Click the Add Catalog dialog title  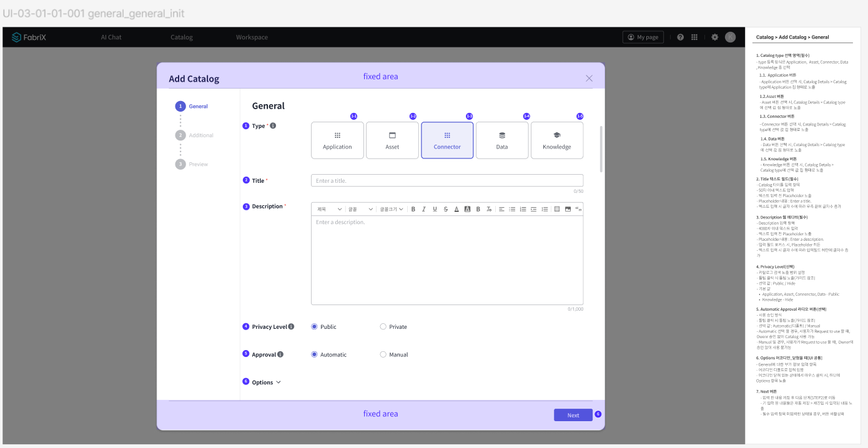(x=194, y=79)
